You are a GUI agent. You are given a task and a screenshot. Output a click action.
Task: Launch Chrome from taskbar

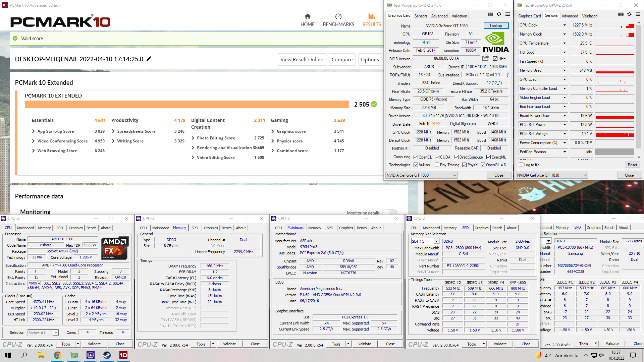[x=57, y=355]
